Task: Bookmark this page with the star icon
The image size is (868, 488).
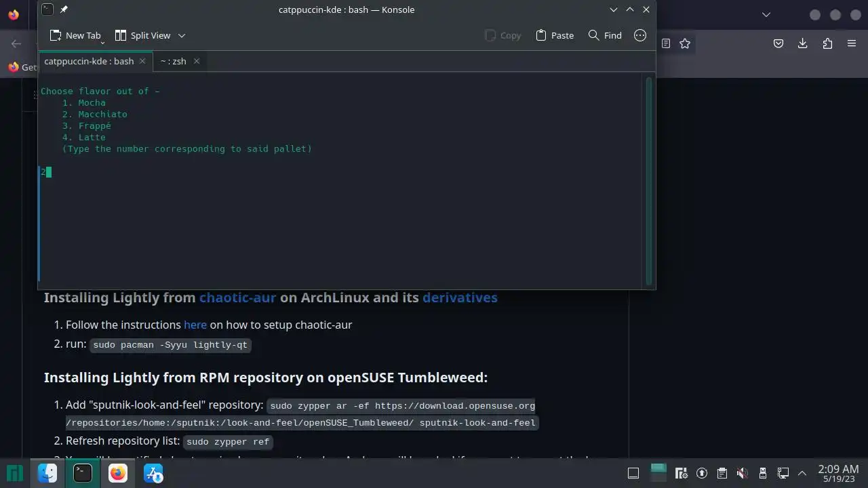Action: [685, 43]
